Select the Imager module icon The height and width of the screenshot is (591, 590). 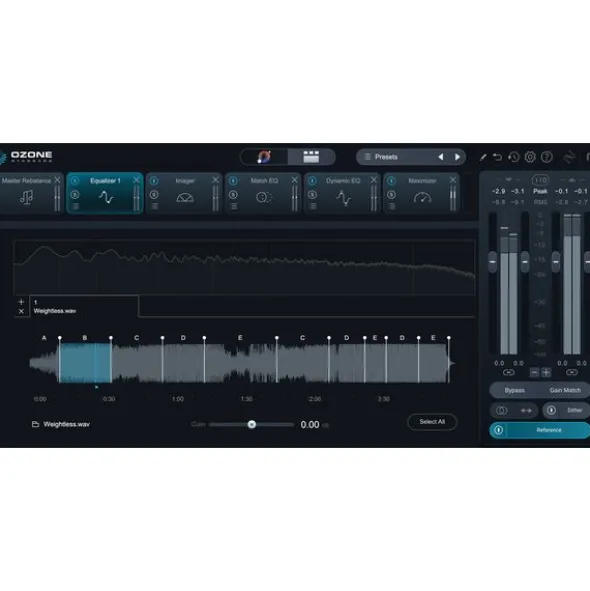(x=185, y=198)
